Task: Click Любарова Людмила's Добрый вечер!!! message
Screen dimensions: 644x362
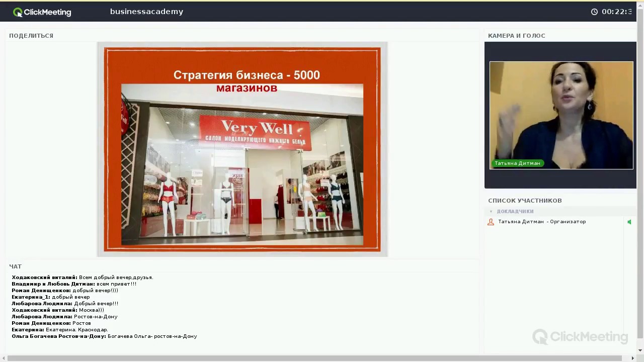Action: 65,304
